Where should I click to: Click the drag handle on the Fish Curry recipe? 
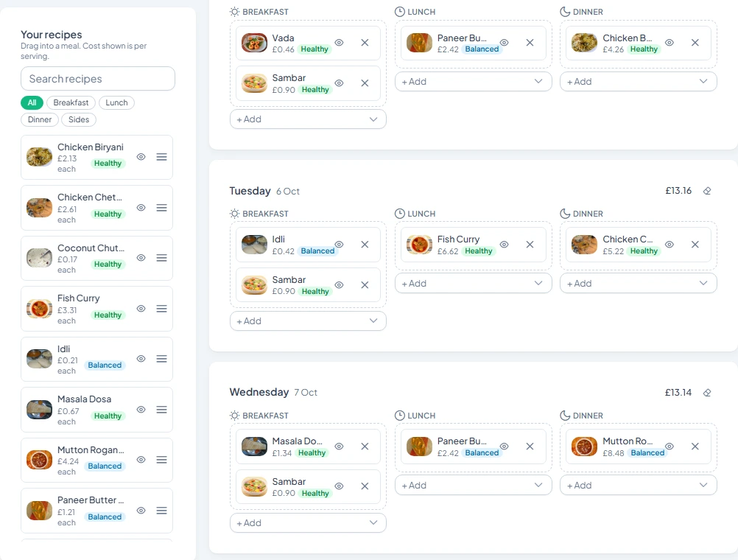161,309
